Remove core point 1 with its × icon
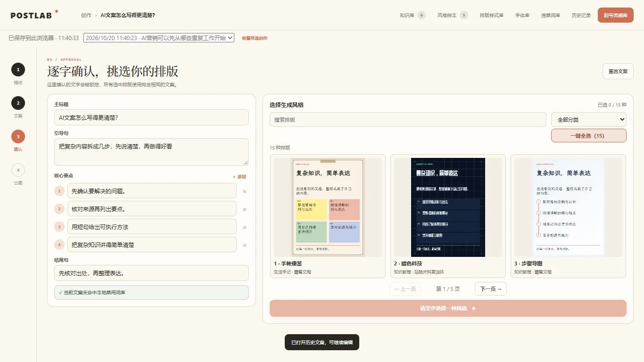This screenshot has height=362, width=644. coord(245,191)
